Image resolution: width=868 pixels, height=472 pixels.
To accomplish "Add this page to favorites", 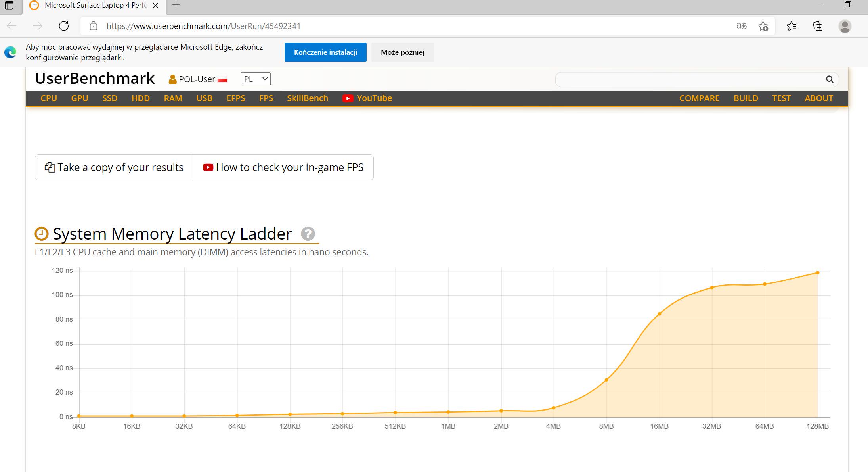I will [x=763, y=26].
